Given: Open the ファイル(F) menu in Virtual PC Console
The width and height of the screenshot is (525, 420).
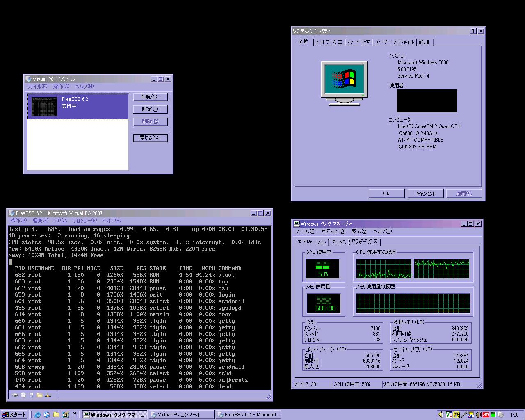Looking at the screenshot, I should coord(37,87).
